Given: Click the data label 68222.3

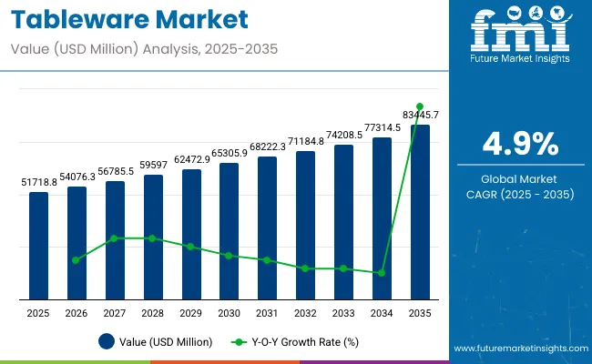Looking at the screenshot, I should pos(268,147).
